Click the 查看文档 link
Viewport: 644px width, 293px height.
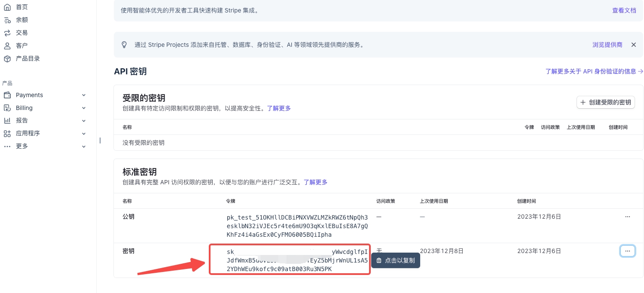624,10
